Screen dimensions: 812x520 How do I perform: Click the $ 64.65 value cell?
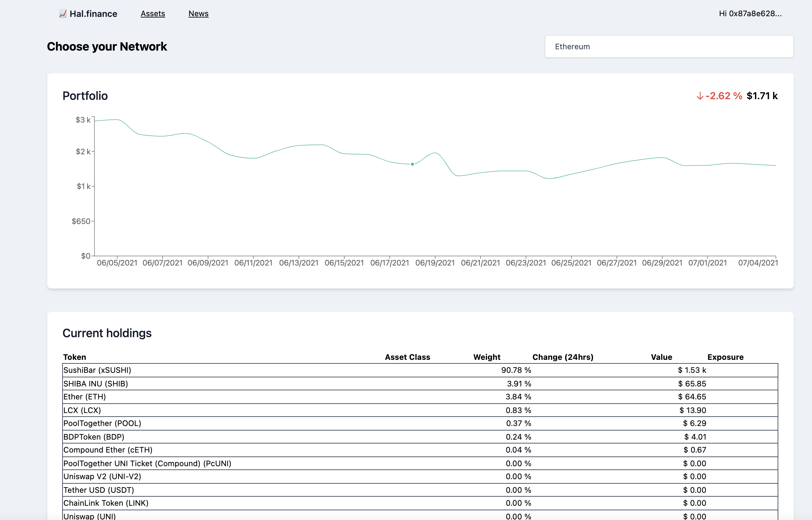[x=692, y=397]
